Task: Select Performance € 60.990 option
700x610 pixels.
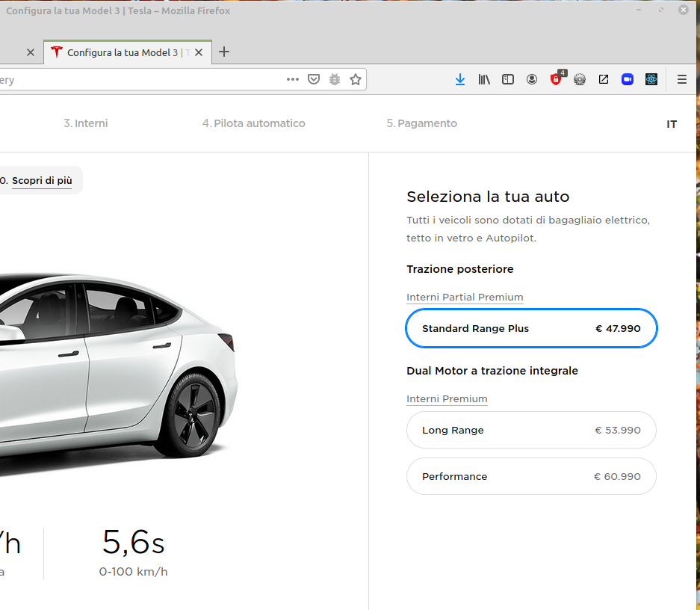Action: (x=531, y=476)
